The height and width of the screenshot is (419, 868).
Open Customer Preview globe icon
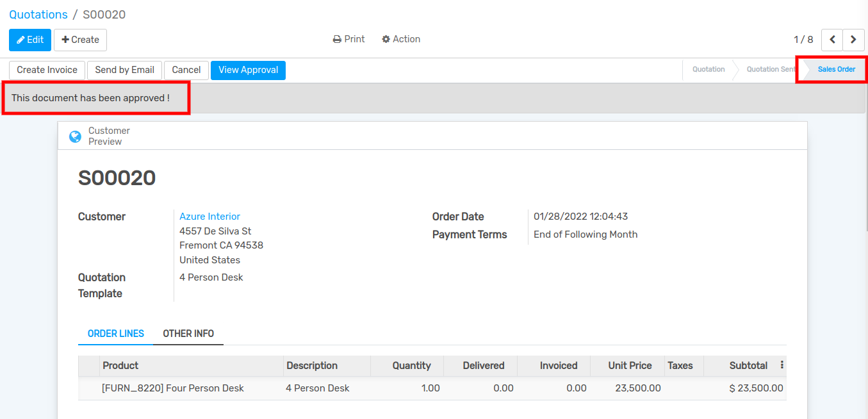pyautogui.click(x=75, y=136)
